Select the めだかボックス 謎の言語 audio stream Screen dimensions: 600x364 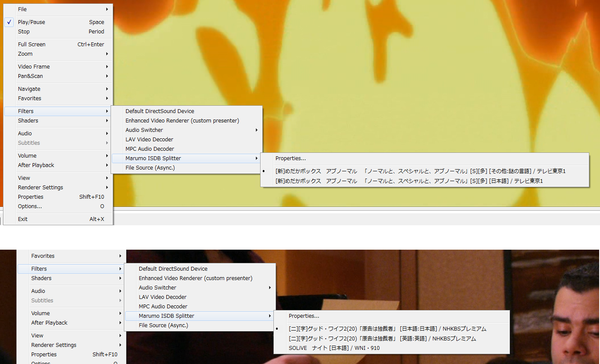pos(420,171)
